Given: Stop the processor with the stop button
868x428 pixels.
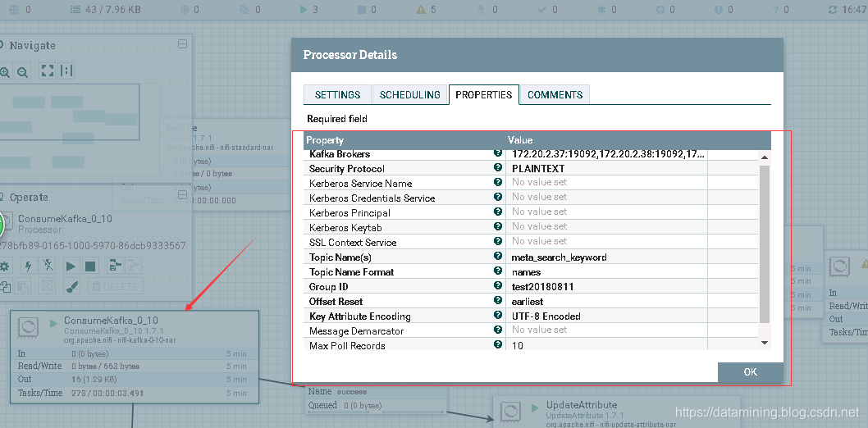Looking at the screenshot, I should (90, 266).
